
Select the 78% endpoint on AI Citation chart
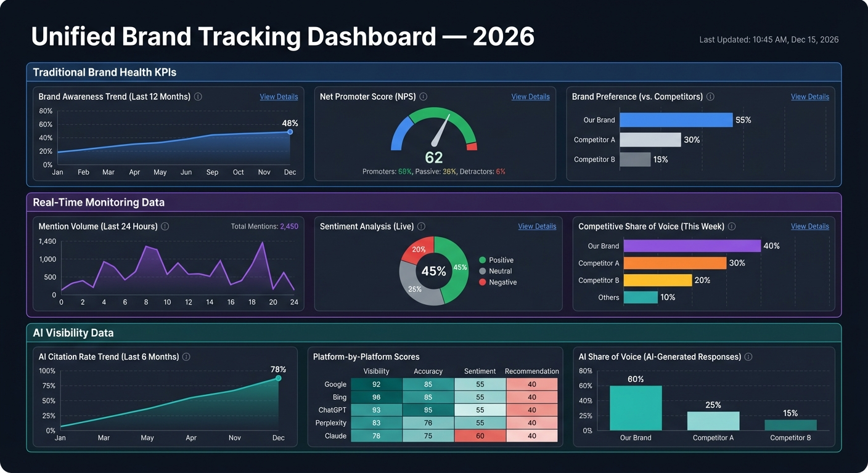pos(277,378)
